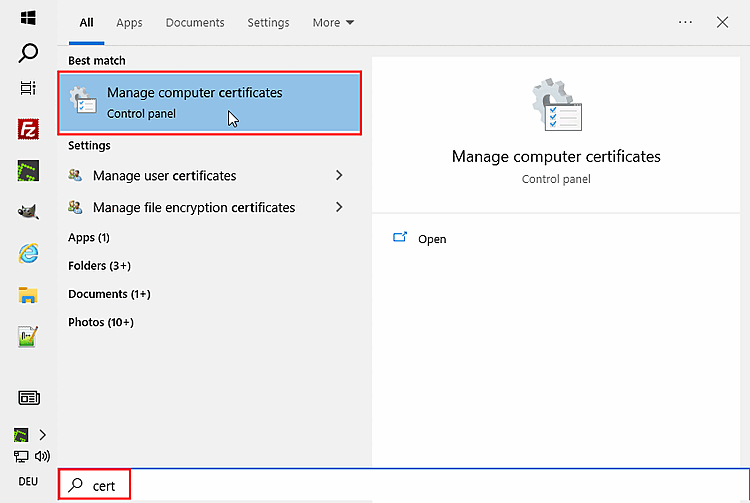The image size is (750, 503).
Task: Open the More filter dropdown
Action: [333, 22]
